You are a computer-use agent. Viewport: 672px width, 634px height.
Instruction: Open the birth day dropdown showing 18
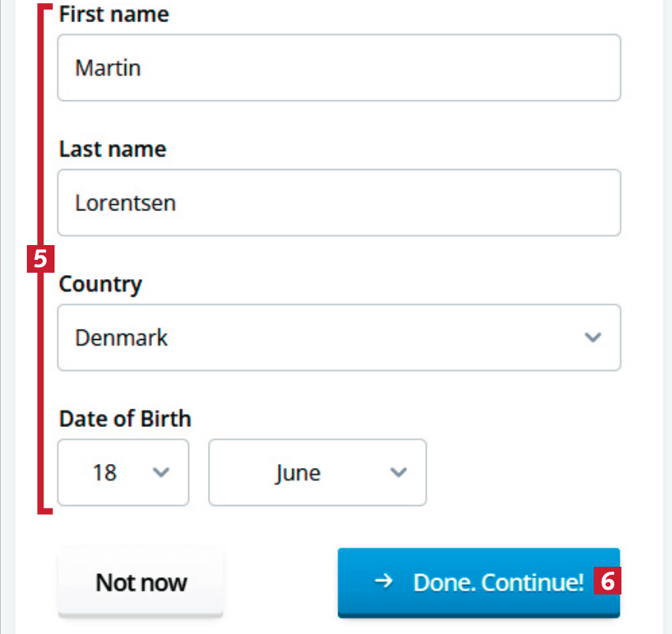click(123, 473)
